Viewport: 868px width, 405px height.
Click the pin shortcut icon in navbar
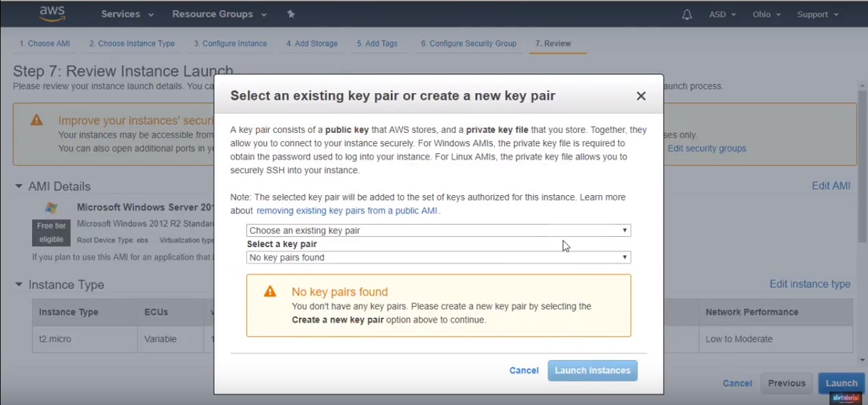click(291, 14)
